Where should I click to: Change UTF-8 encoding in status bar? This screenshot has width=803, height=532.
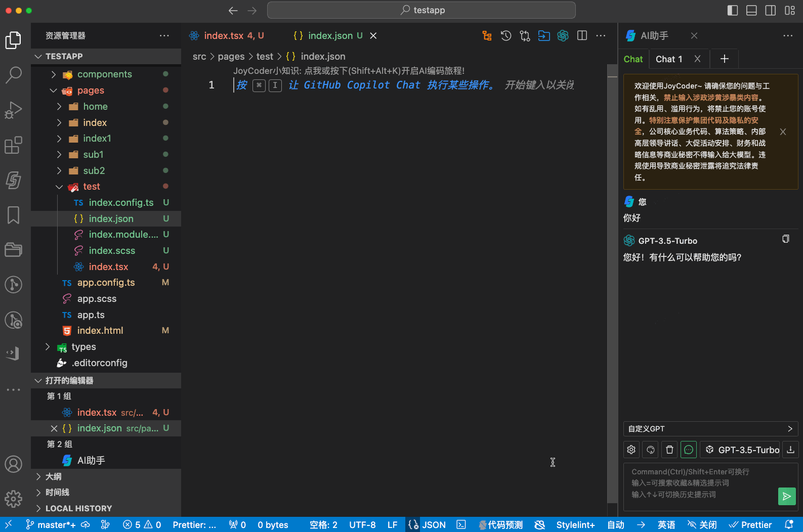[x=362, y=525]
